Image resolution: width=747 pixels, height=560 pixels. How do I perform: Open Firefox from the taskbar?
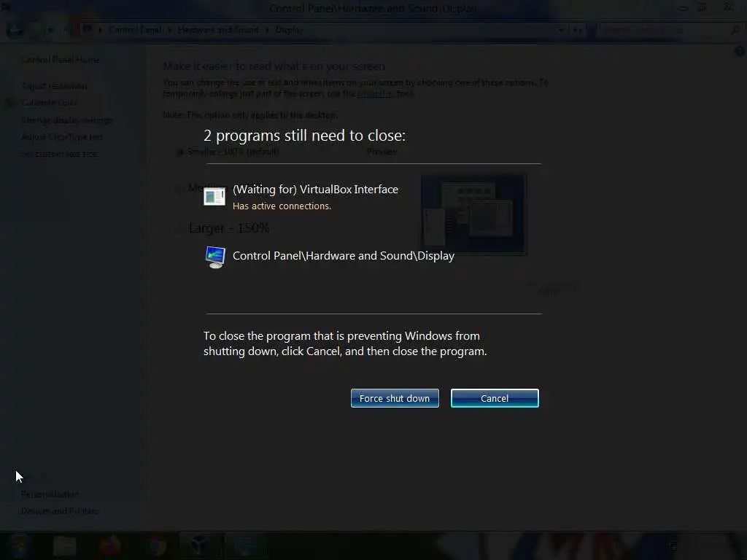click(x=110, y=545)
